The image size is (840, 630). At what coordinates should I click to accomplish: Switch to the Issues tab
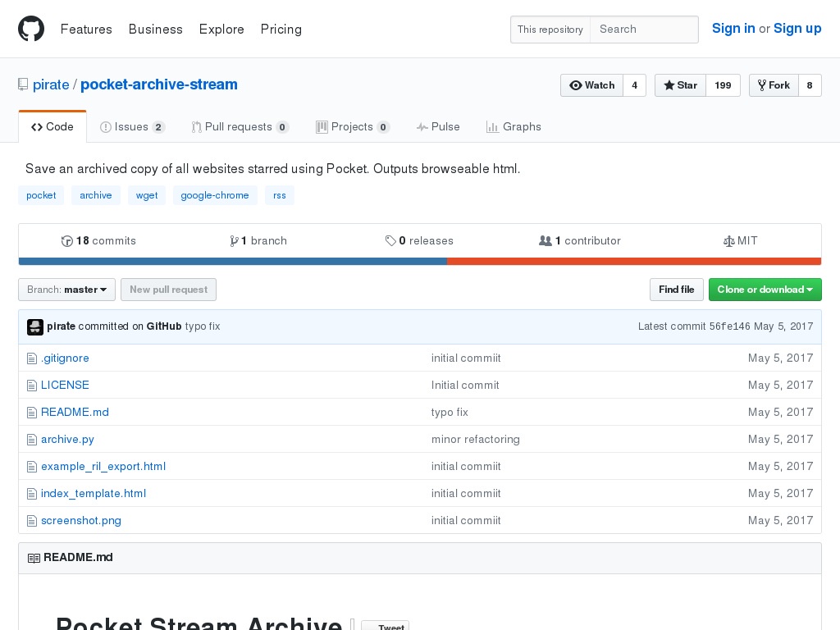(x=132, y=127)
